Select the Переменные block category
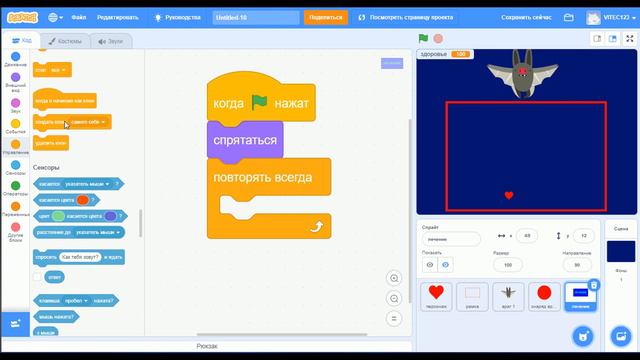The height and width of the screenshot is (360, 640). (16, 209)
